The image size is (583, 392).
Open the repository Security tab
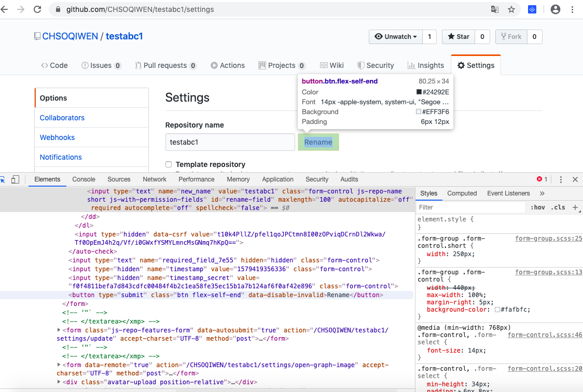point(376,65)
